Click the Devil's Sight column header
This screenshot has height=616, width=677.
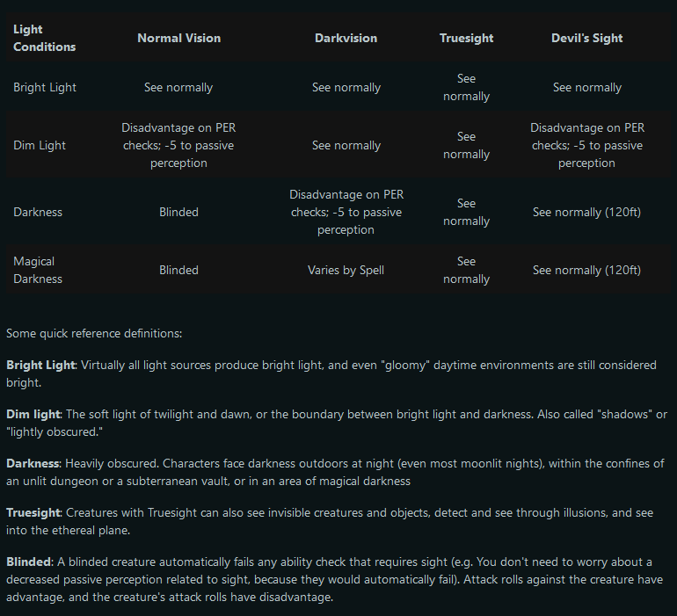tap(586, 38)
